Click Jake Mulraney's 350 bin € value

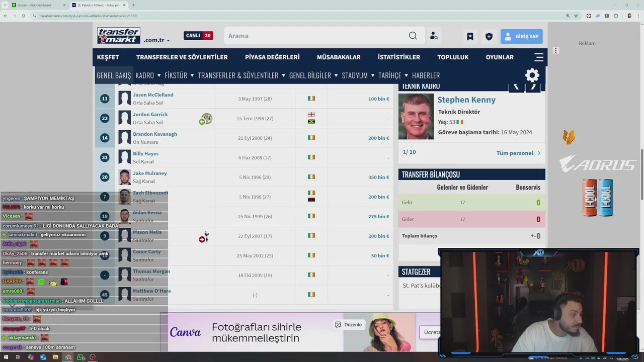[x=378, y=177]
